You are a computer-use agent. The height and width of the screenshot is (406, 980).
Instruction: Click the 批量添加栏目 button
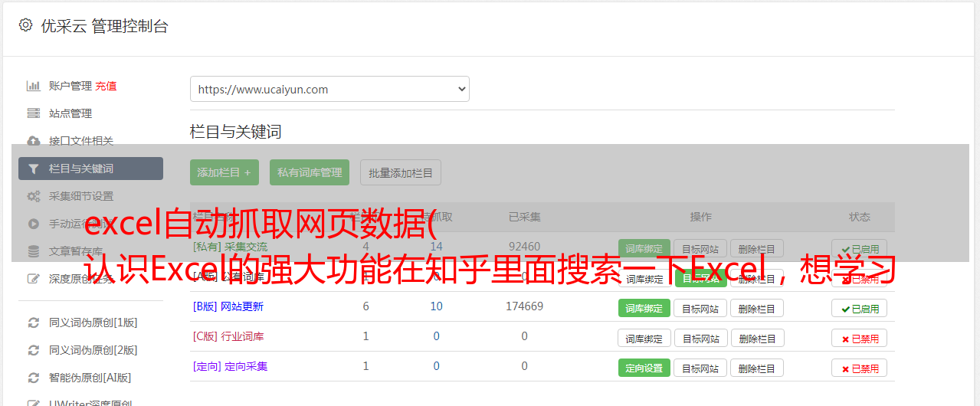coord(401,172)
